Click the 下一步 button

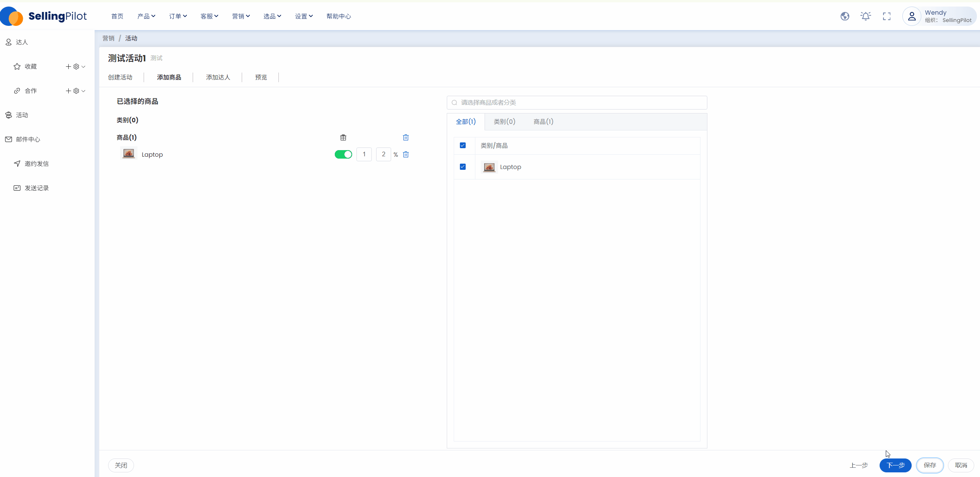(895, 465)
